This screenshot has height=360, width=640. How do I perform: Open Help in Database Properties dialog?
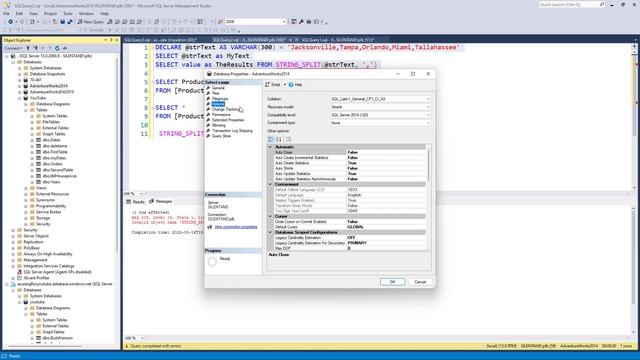coord(296,84)
